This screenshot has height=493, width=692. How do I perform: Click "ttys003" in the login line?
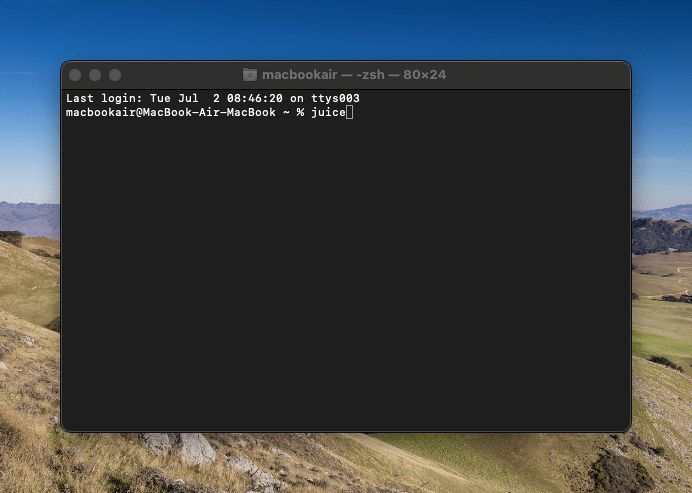338,99
